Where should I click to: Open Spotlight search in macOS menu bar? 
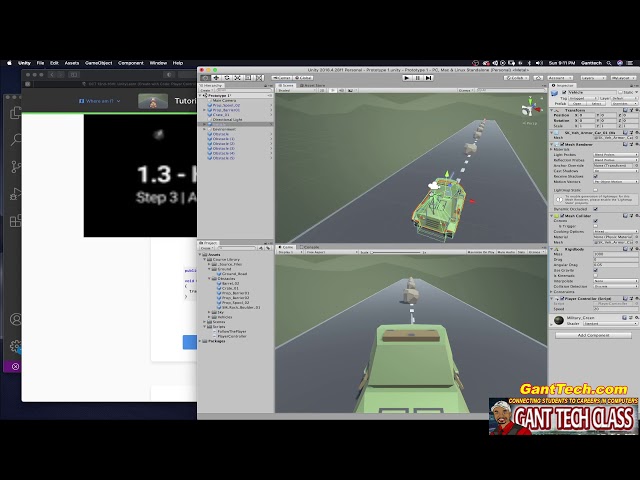click(609, 63)
